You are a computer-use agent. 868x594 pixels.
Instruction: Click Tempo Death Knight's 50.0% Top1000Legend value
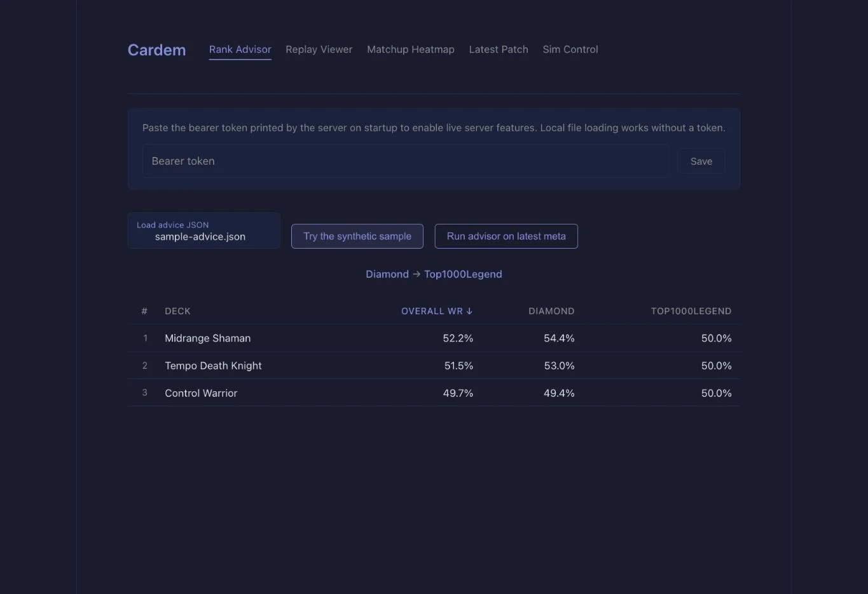[x=717, y=366]
